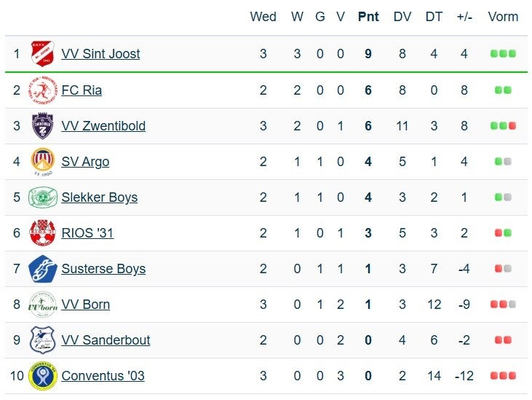The image size is (532, 400).
Task: Go to the VV Zwentibold team link
Action: pyautogui.click(x=103, y=126)
